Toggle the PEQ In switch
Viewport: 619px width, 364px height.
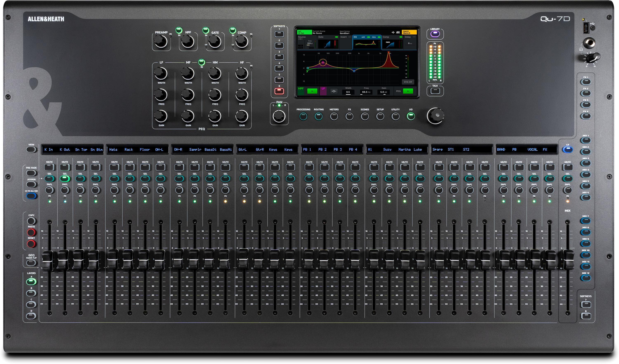[x=408, y=91]
